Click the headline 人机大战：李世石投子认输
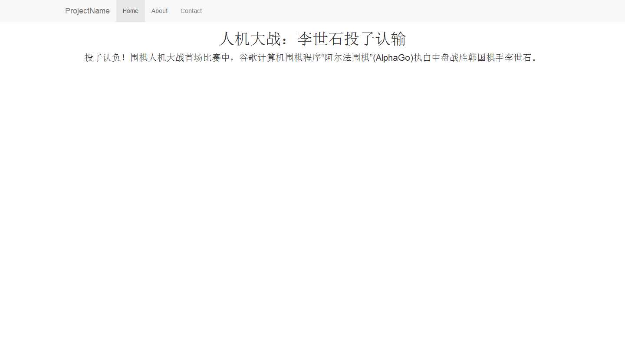The height and width of the screenshot is (364, 625). click(x=312, y=39)
